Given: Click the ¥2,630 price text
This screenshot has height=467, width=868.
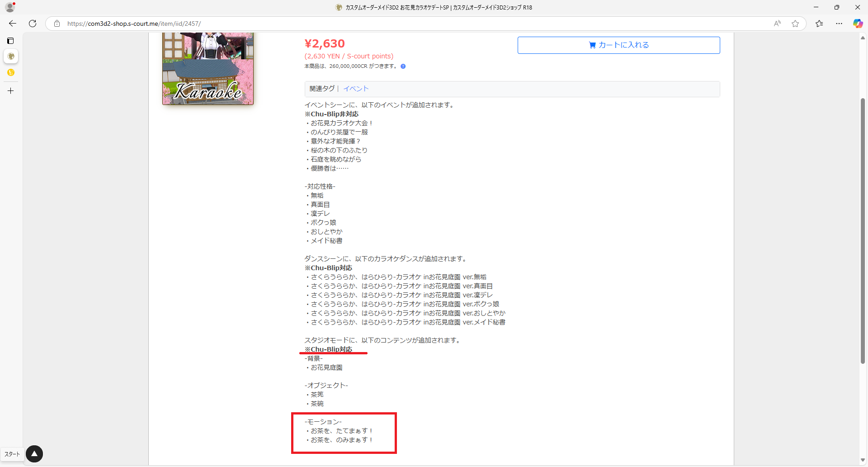Looking at the screenshot, I should click(325, 44).
